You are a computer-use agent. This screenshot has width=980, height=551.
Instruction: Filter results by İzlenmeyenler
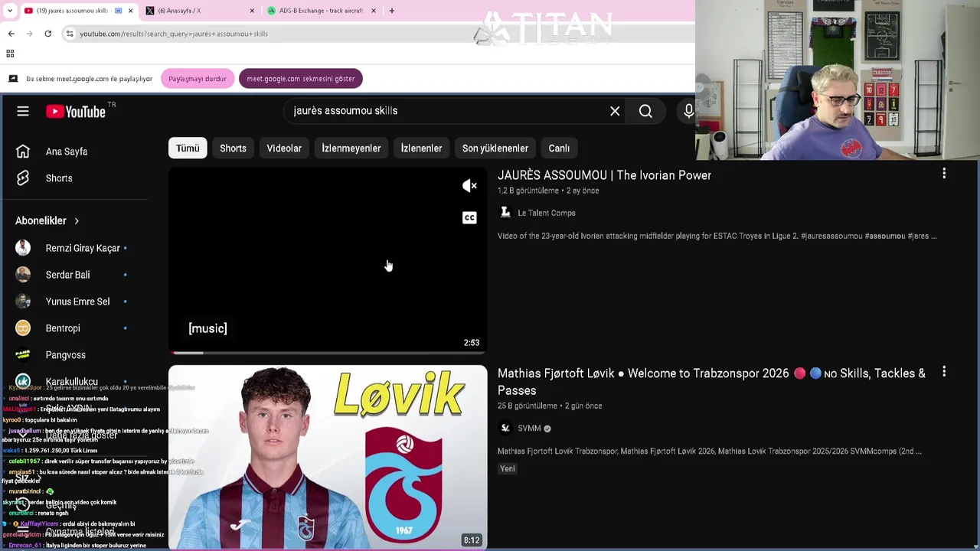[351, 148]
